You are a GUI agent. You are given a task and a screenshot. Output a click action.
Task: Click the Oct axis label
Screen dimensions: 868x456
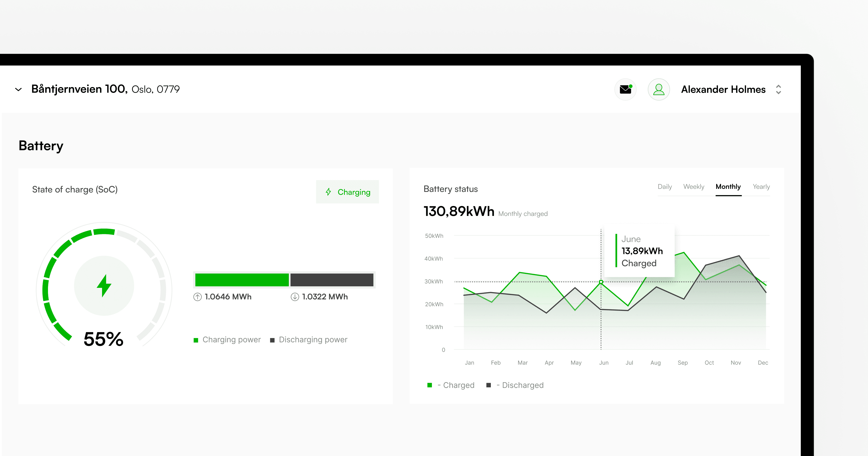[x=709, y=363]
